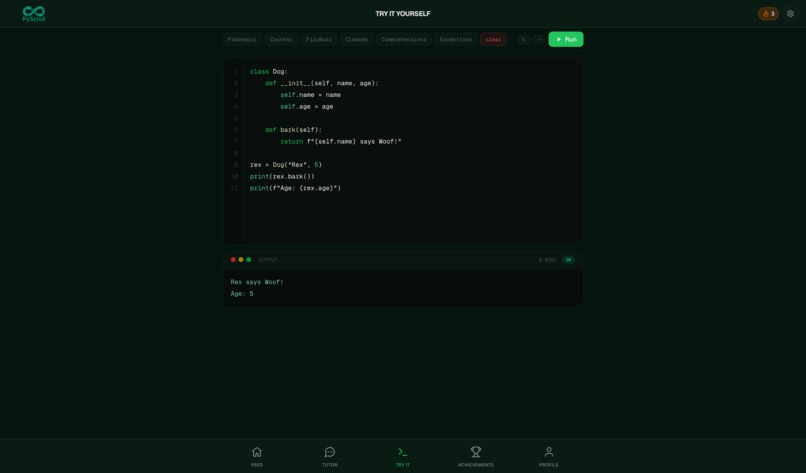Open the Tutor chat tab
This screenshot has height=473, width=806.
pos(330,456)
